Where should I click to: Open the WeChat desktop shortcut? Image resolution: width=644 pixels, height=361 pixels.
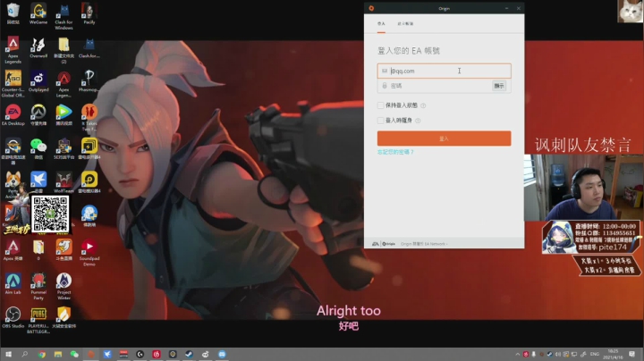tap(38, 148)
